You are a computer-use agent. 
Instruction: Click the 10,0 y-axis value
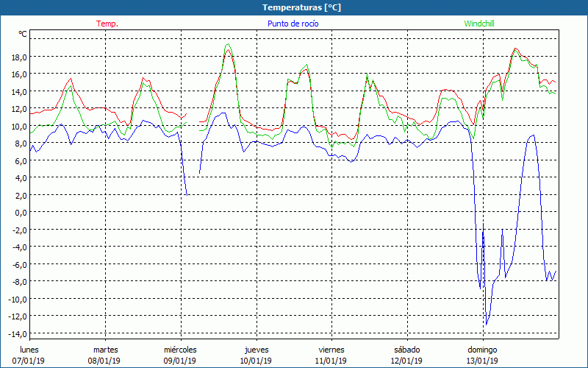[19, 126]
